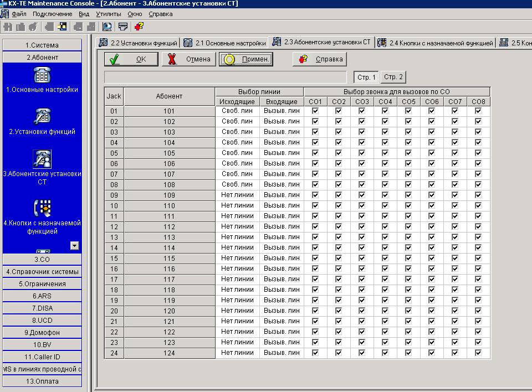Click the OK button
Image resolution: width=532 pixels, height=392 pixels.
(131, 59)
